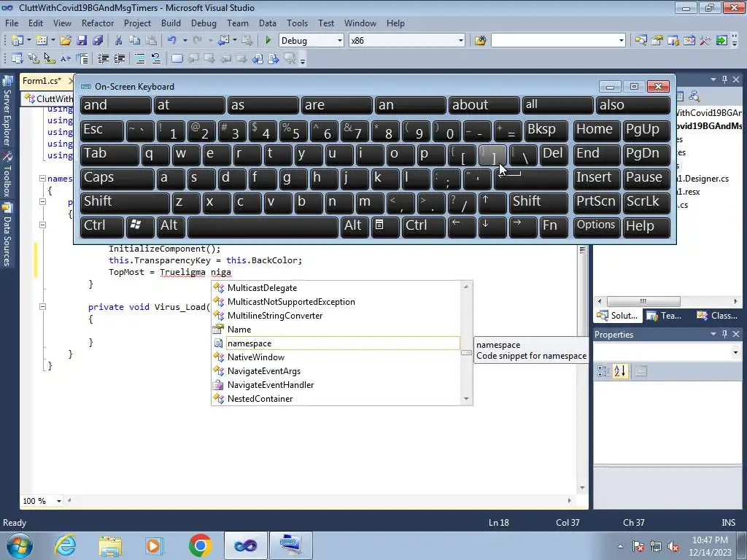Open the x86 platform dropdown

coord(461,41)
